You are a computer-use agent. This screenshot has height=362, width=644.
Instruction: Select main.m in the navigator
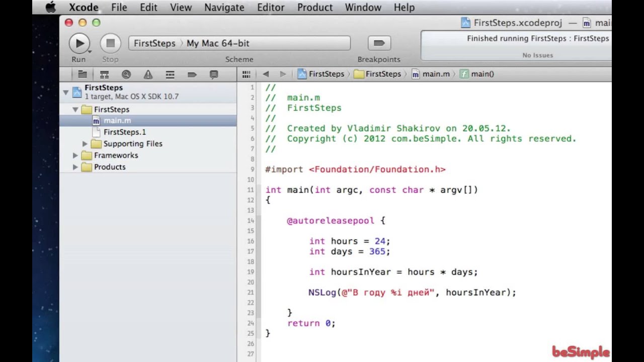[x=148, y=121]
